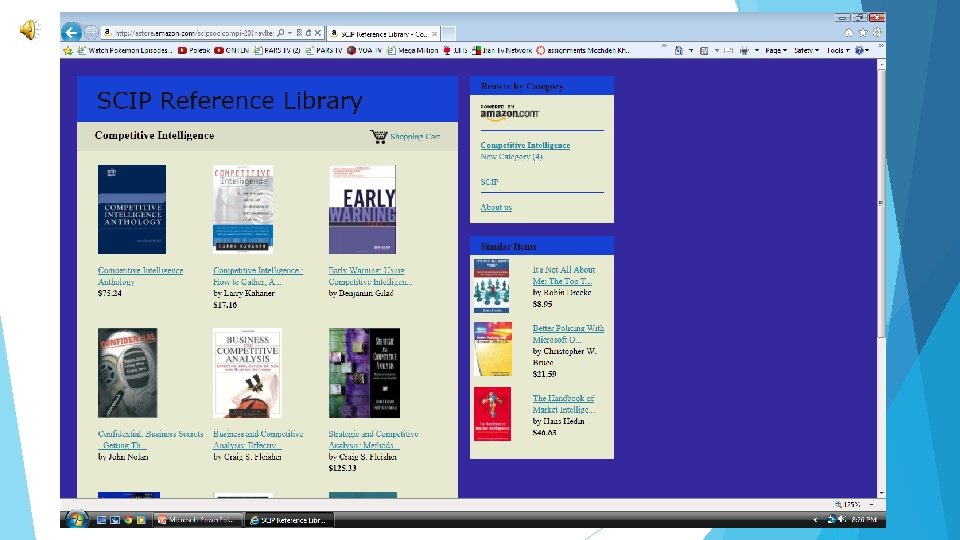Open the Iran Tv Network favorite
The height and width of the screenshot is (540, 960).
click(x=502, y=50)
